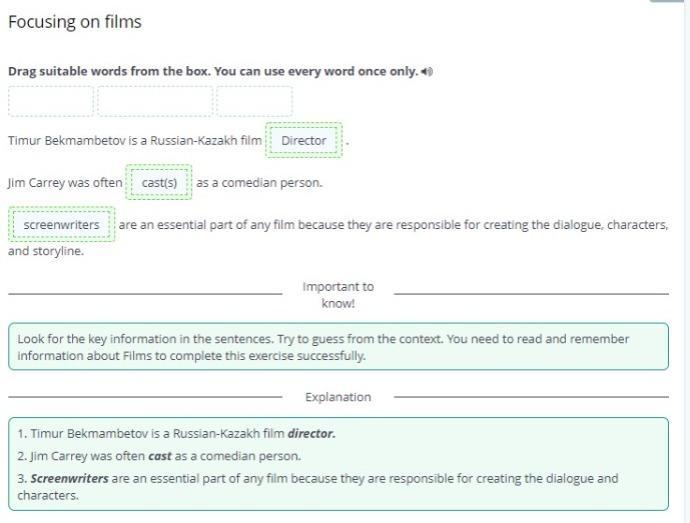The height and width of the screenshot is (523, 690).
Task: Click the "Explanation" section heading
Action: 338,397
